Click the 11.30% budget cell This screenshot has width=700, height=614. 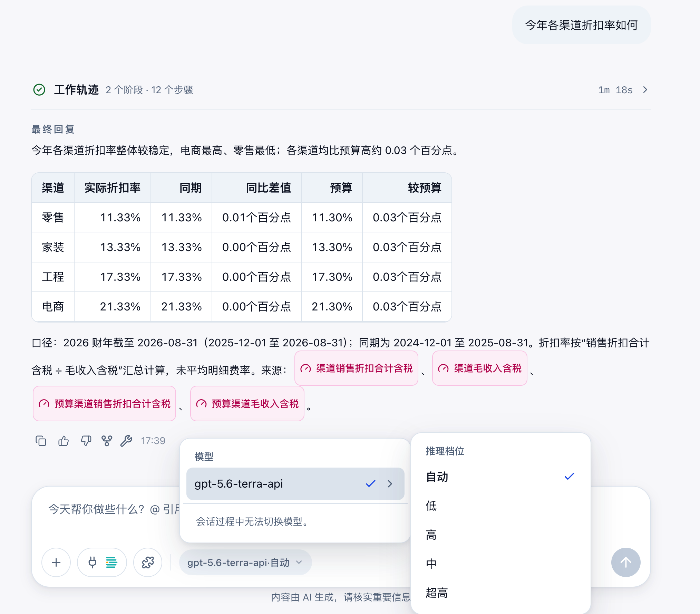pos(332,218)
